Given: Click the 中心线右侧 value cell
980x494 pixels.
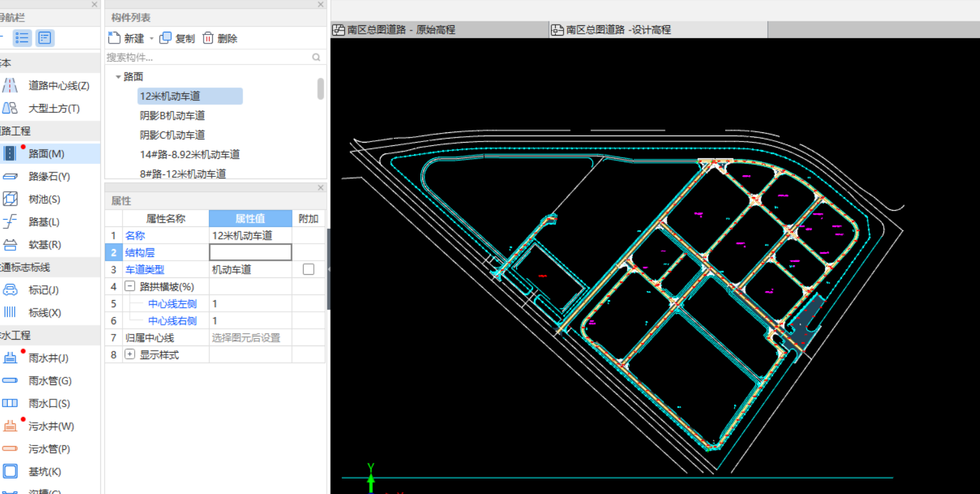Looking at the screenshot, I should [250, 320].
